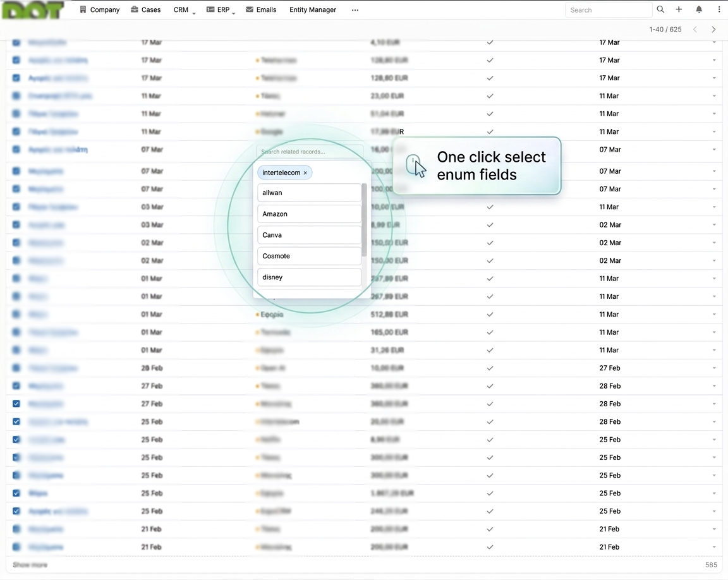The height and width of the screenshot is (580, 728).
Task: Click the plus icon to create new
Action: click(x=679, y=9)
